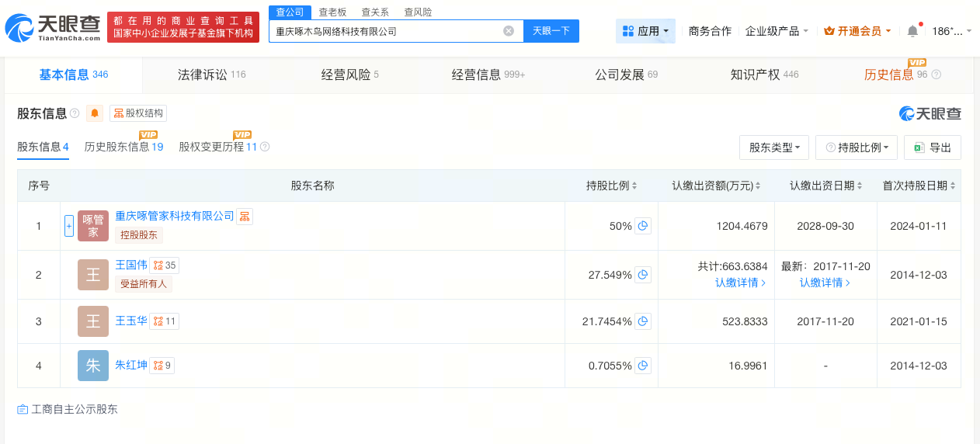Open the 持股比例 filter dropdown
Viewport: 980px width, 444px height.
(x=857, y=147)
